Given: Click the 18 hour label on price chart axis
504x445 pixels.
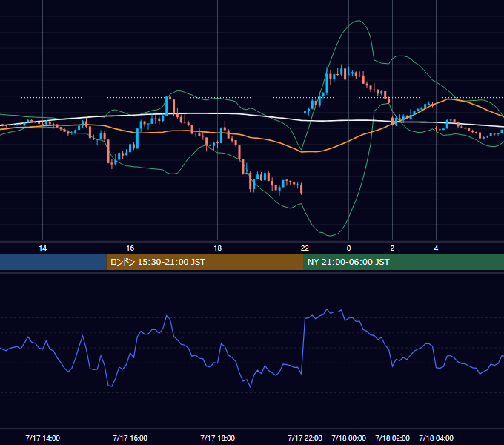Looking at the screenshot, I should click(x=218, y=248).
